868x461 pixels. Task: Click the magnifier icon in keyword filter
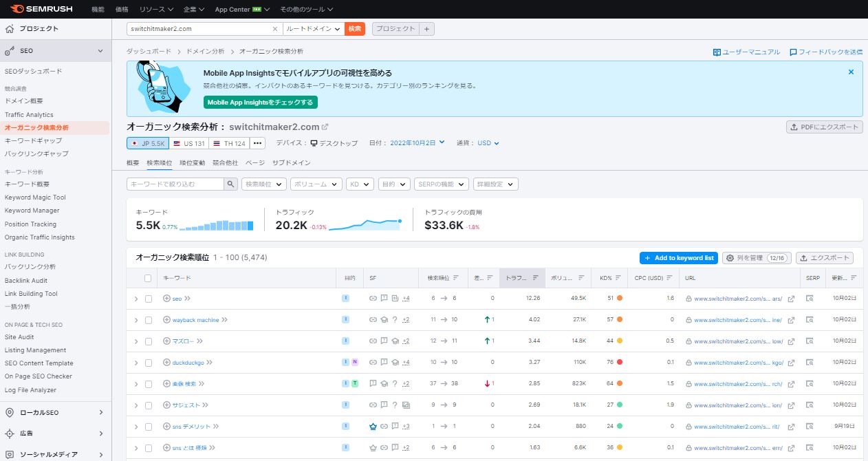tap(231, 184)
